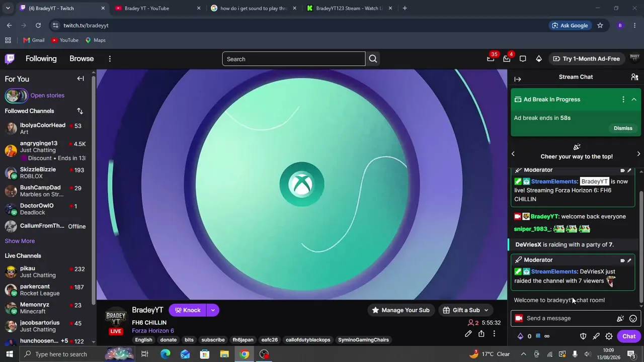Open the angryginge13 followed channel
Viewport: 644px width, 362px height.
tap(46, 150)
